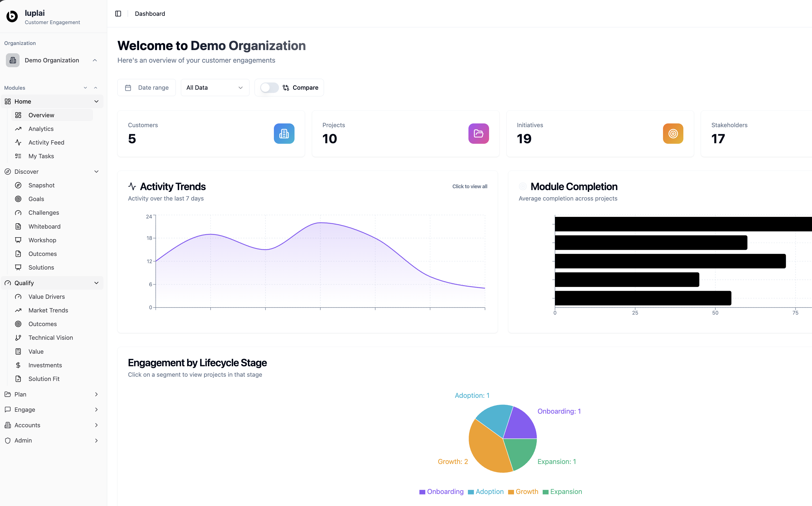Open the Date range picker
812x506 pixels.
[x=146, y=87]
